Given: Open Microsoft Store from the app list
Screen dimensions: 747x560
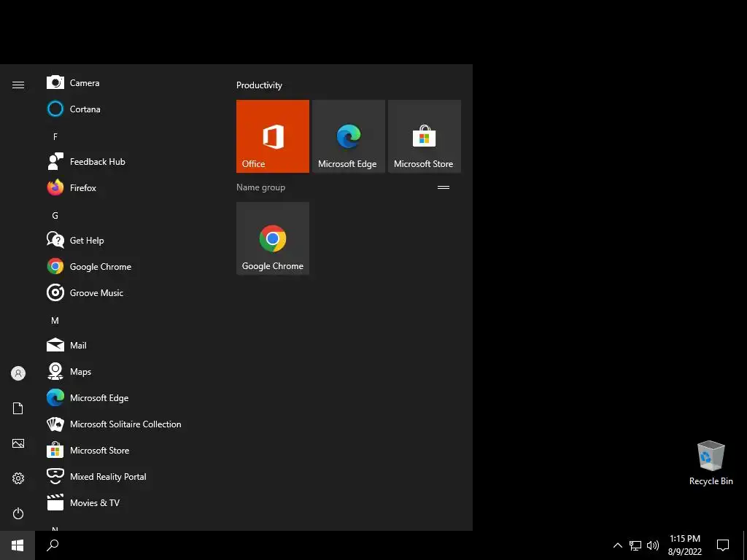Looking at the screenshot, I should [x=128, y=450].
